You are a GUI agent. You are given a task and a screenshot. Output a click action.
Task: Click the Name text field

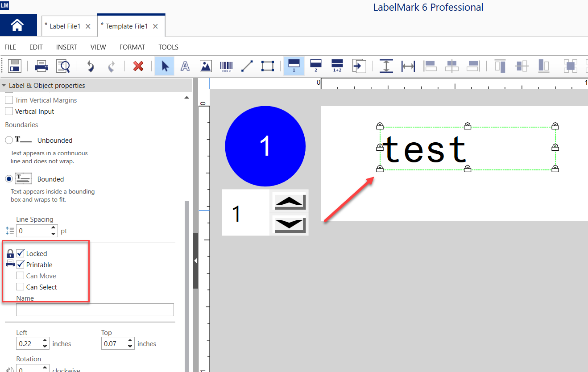point(95,310)
